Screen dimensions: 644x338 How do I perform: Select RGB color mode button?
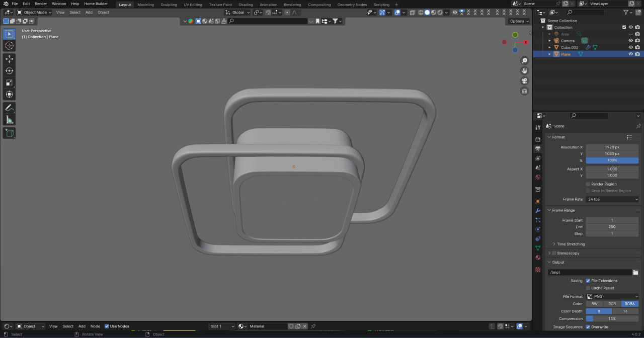click(612, 304)
